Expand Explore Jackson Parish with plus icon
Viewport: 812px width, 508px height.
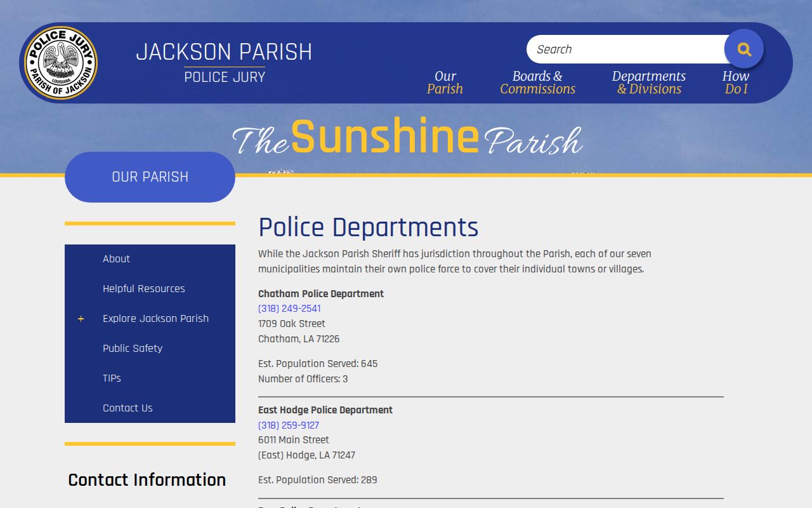pyautogui.click(x=81, y=319)
